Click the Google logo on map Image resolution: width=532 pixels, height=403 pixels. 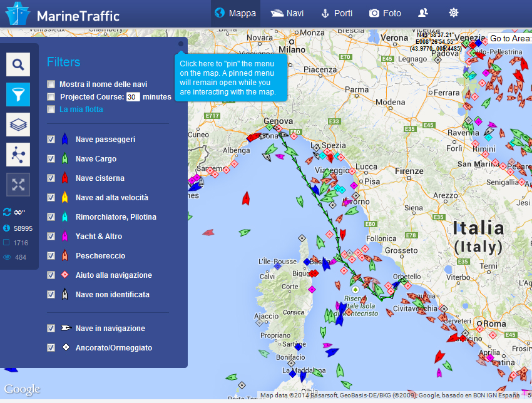[x=22, y=389]
